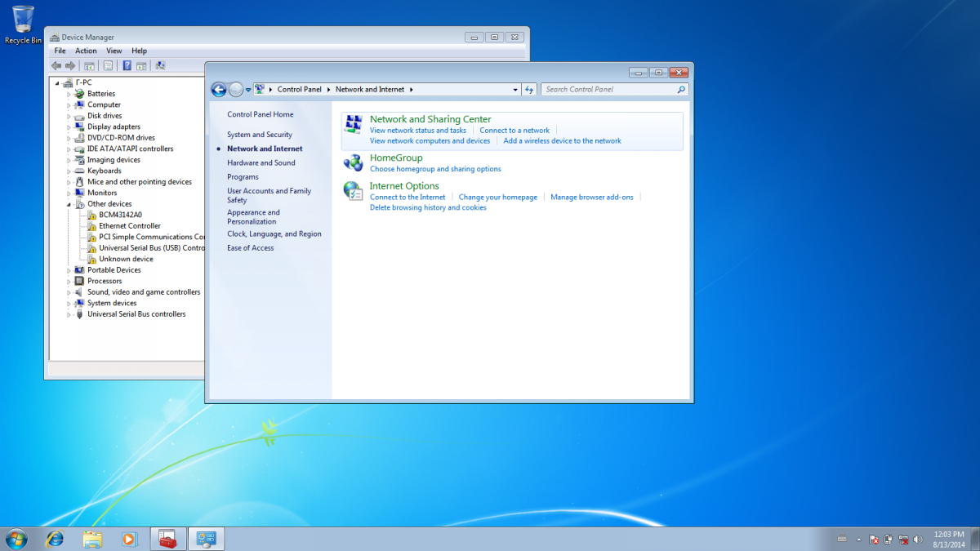Image resolution: width=980 pixels, height=551 pixels.
Task: Click the Internet Options icon
Action: tap(353, 191)
